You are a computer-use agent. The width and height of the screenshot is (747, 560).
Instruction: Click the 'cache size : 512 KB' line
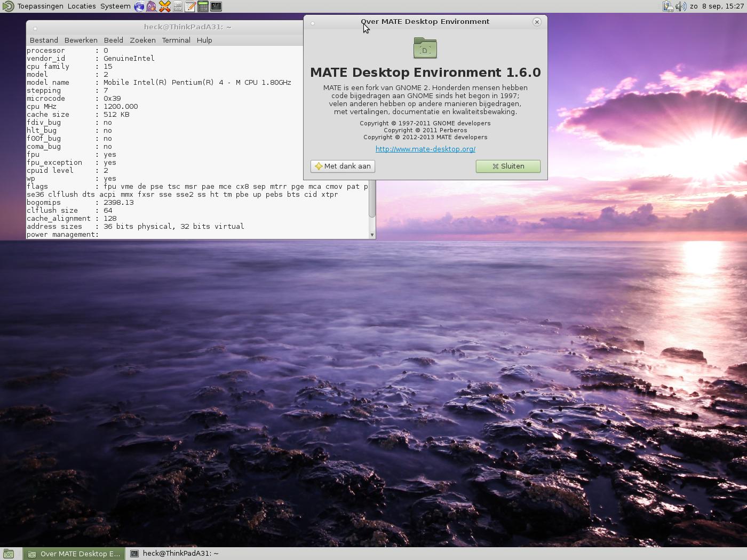click(x=78, y=115)
